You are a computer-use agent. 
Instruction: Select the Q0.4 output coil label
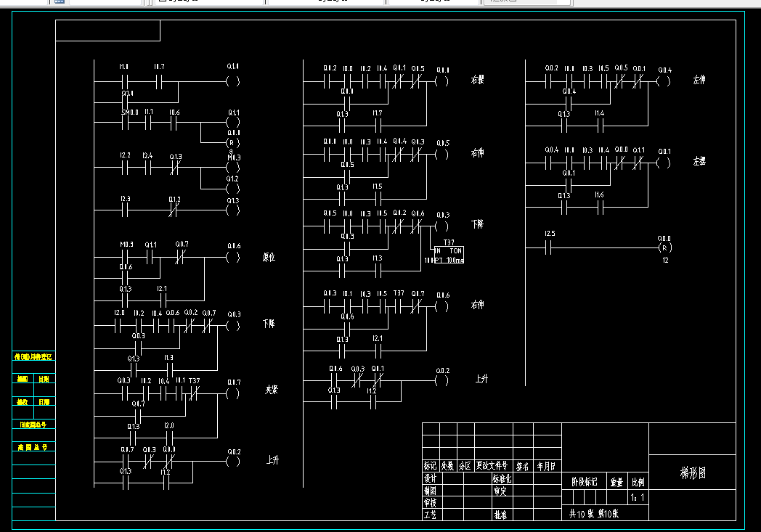664,70
